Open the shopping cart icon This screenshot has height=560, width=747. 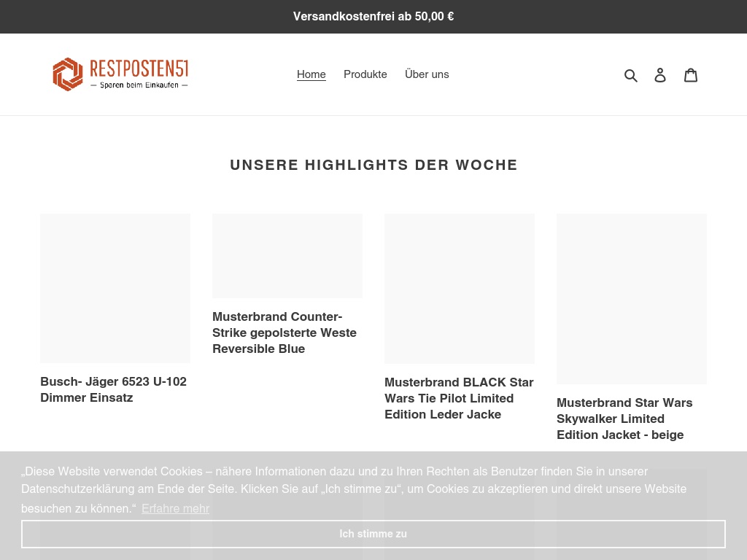(691, 75)
